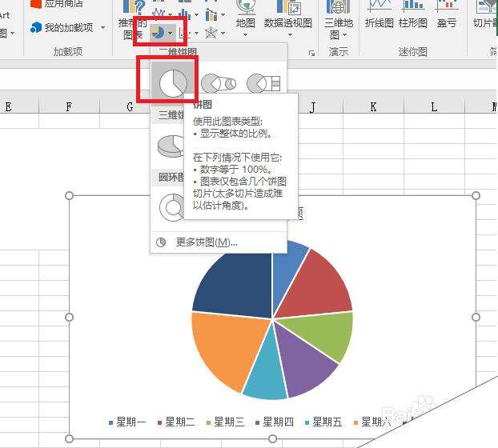This screenshot has width=498, height=448.
Task: Select column header J
Action: [313, 107]
